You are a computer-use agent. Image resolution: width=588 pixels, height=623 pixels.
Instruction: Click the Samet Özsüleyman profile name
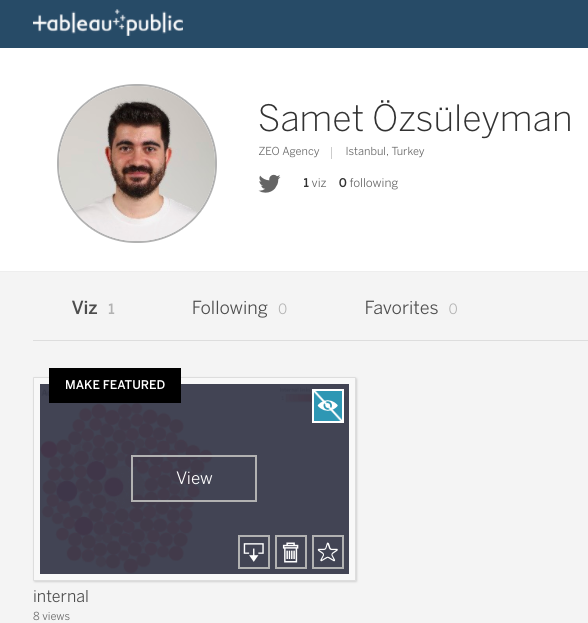point(415,118)
